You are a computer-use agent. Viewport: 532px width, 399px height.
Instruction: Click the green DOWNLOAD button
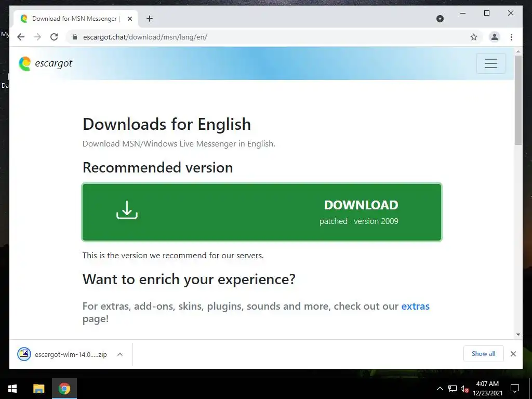coord(262,212)
